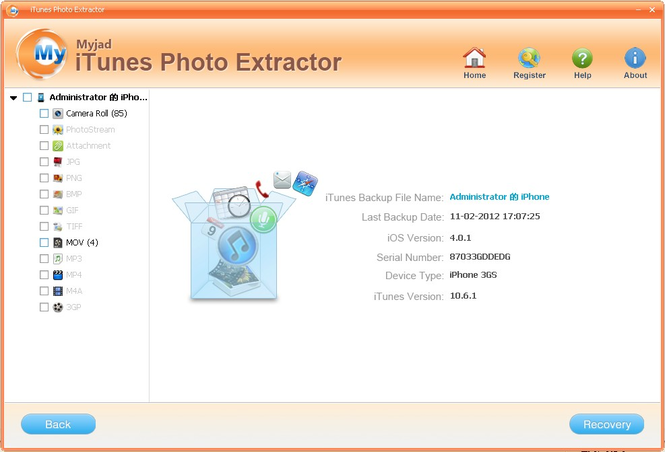Click the TIFF file type icon
This screenshot has height=452, width=665.
[x=58, y=226]
